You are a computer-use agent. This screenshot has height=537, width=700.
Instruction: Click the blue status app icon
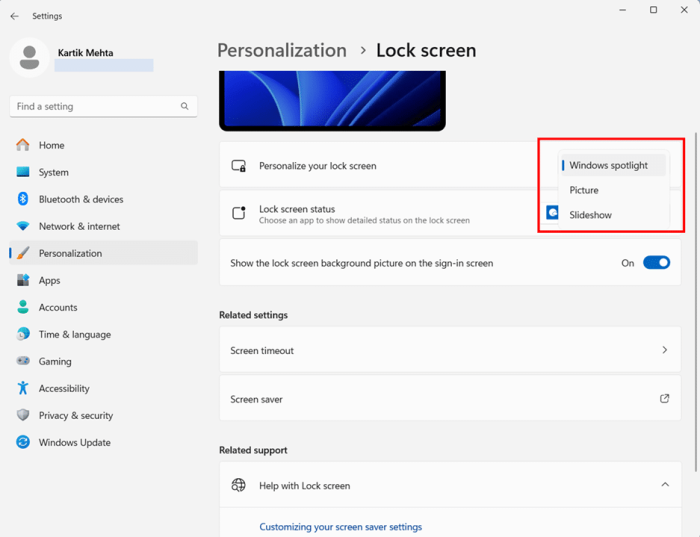tap(552, 212)
